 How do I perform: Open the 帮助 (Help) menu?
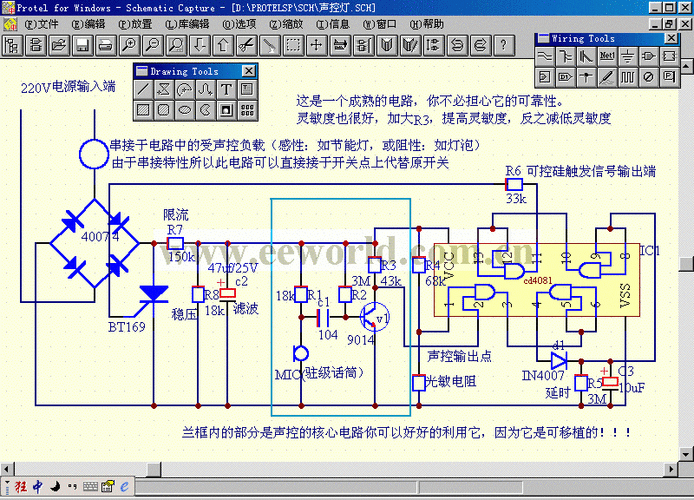[426, 24]
